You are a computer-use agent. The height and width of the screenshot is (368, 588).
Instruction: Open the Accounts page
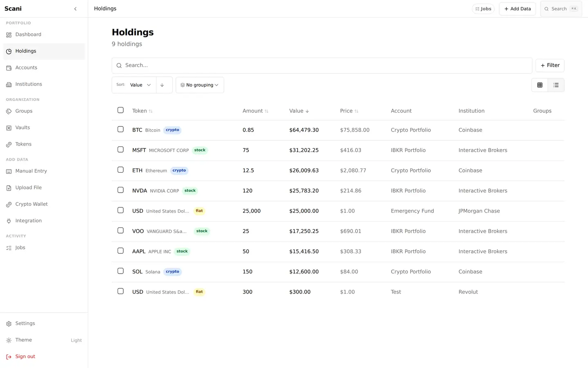click(44, 68)
